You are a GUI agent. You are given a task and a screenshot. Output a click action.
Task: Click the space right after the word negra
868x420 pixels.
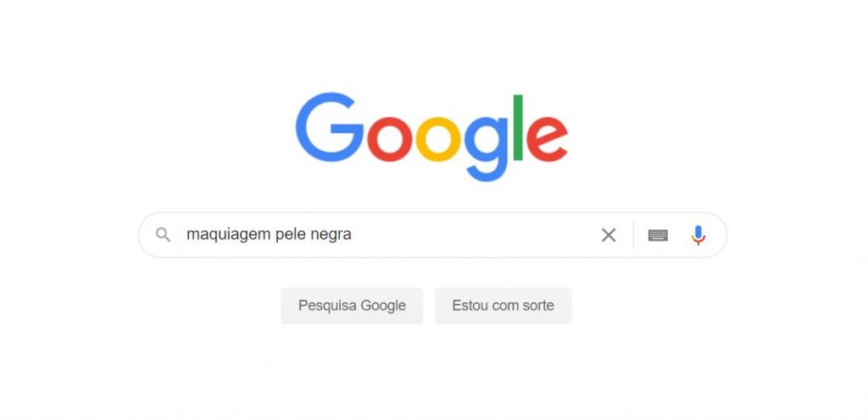355,235
